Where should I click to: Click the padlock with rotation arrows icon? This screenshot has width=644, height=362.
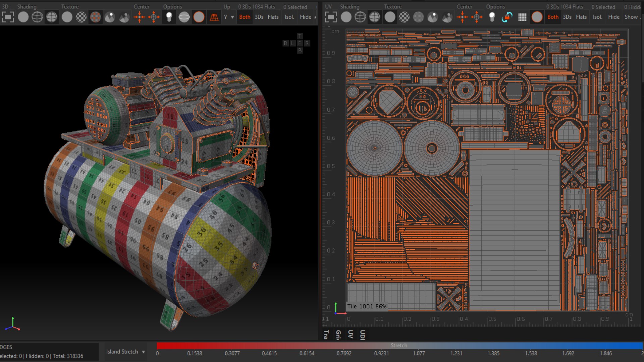pyautogui.click(x=507, y=17)
